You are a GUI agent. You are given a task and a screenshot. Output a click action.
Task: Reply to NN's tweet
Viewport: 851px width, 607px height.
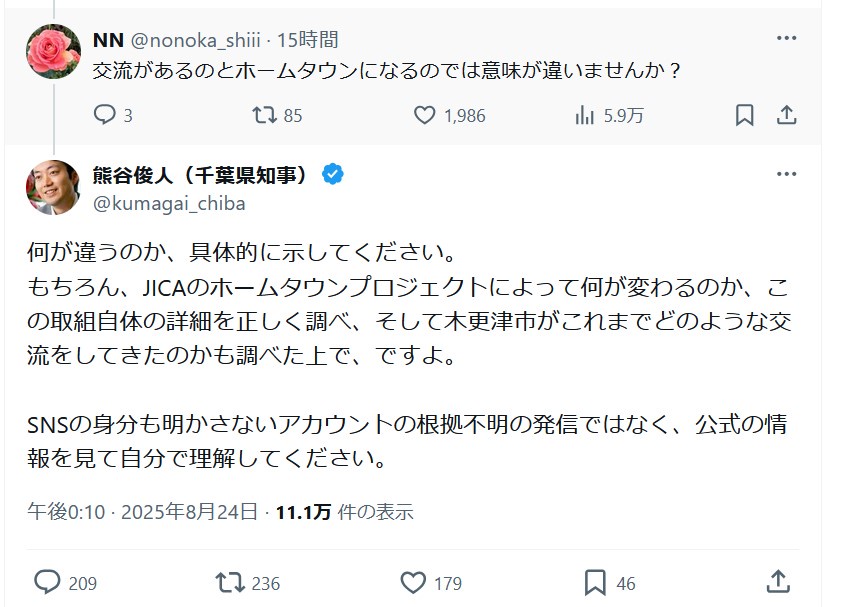click(x=106, y=115)
